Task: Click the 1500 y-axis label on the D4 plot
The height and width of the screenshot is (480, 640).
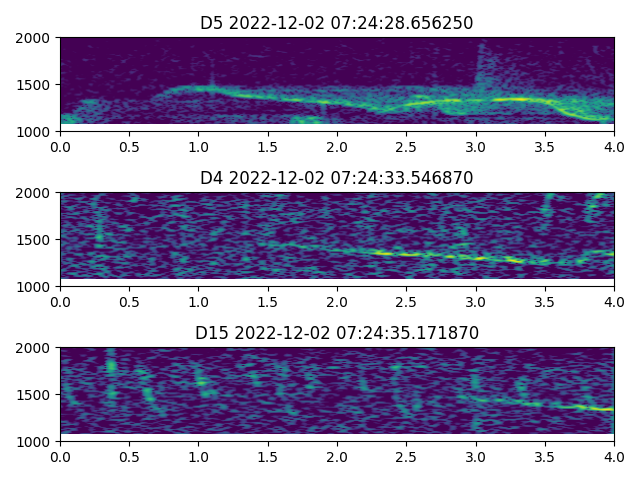Action: [x=37, y=240]
